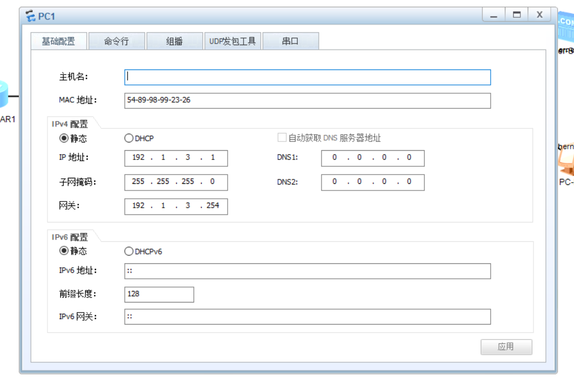Click the DNS1 address field
This screenshot has height=392, width=574.
pyautogui.click(x=372, y=158)
